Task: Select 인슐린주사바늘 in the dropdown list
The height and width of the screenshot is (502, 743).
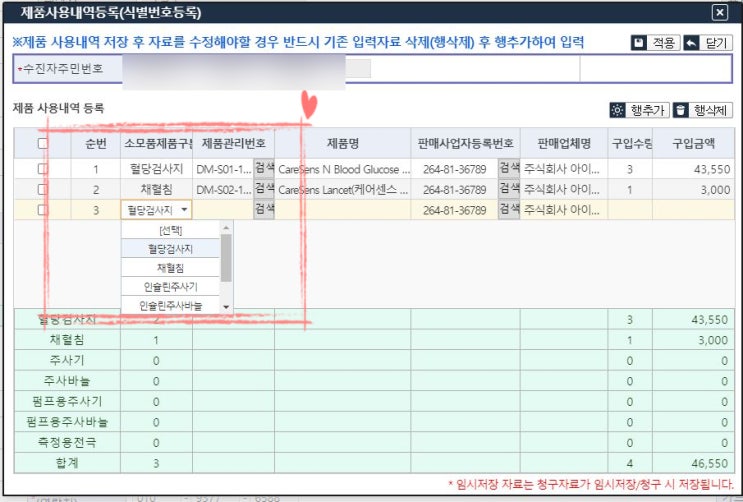Action: click(x=171, y=306)
